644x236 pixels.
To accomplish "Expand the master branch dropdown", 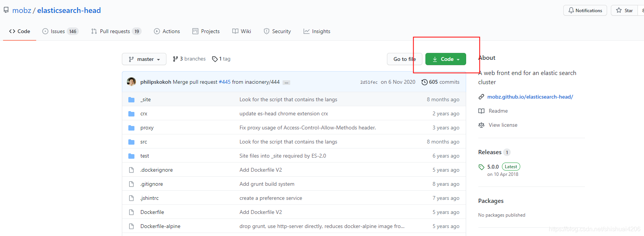I will pyautogui.click(x=144, y=59).
